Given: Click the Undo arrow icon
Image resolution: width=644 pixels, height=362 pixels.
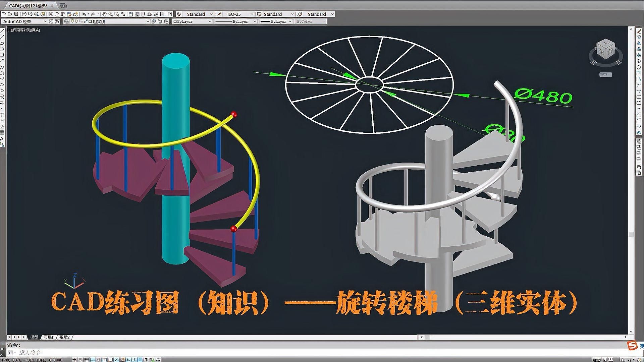Looking at the screenshot, I should pyautogui.click(x=84, y=14).
